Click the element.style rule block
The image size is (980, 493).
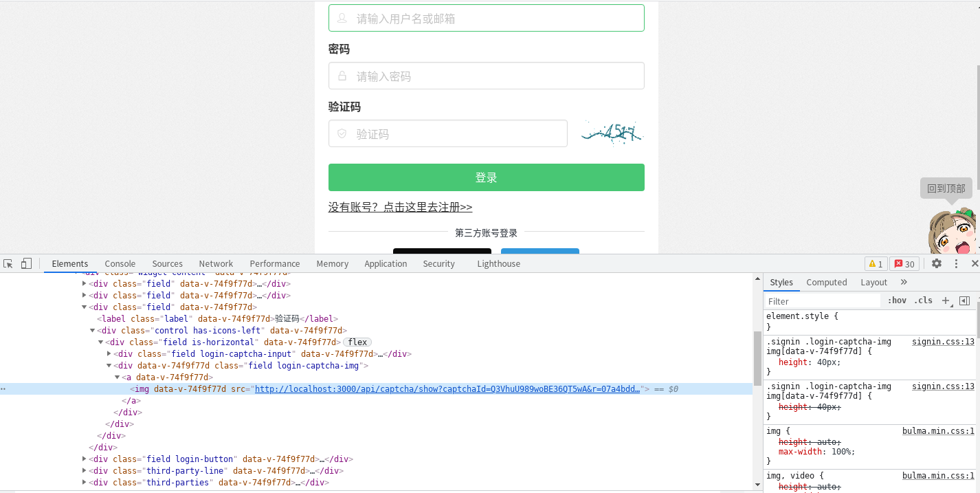[871, 321]
